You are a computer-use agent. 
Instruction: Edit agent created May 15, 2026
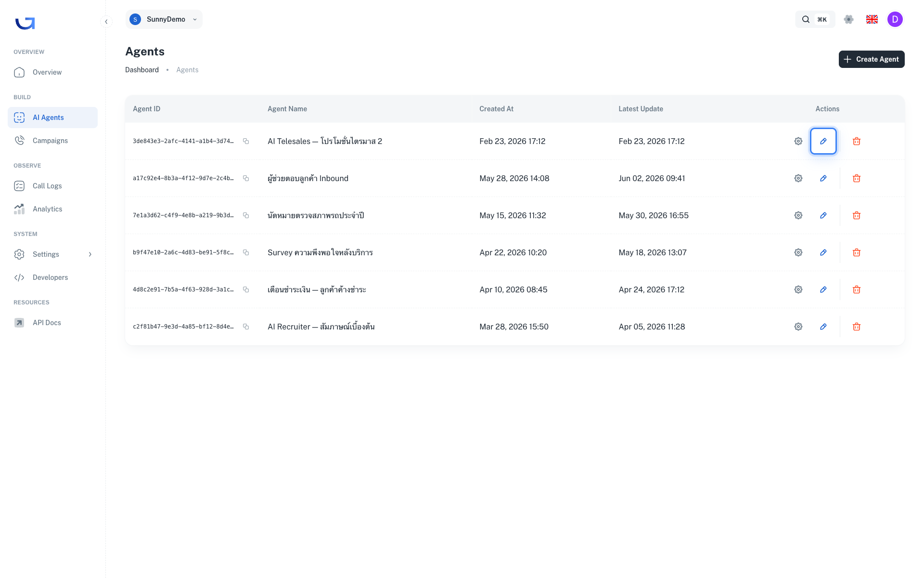click(x=823, y=215)
